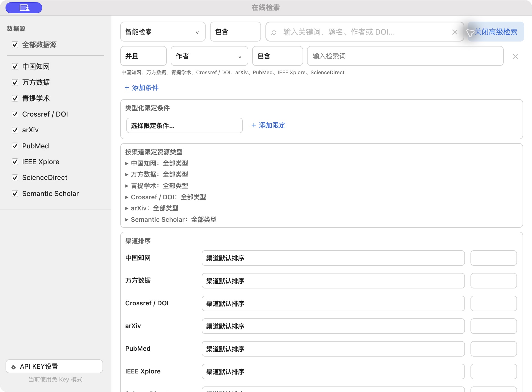Expand 万方数据 resource type row

[x=157, y=174]
